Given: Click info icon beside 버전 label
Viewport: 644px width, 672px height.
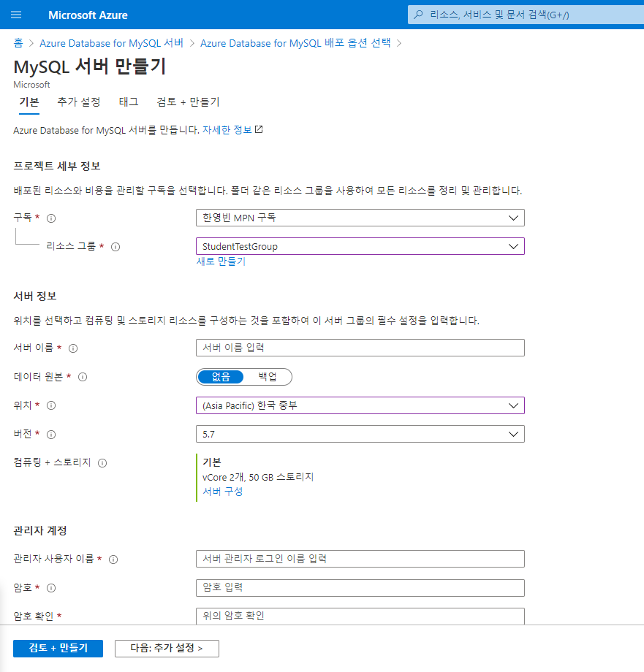Looking at the screenshot, I should (51, 435).
